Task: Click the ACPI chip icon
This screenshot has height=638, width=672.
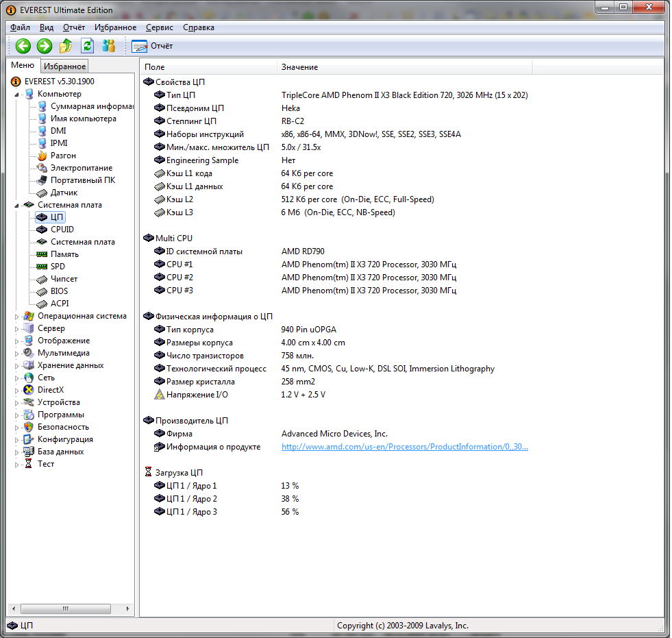Action: [42, 304]
